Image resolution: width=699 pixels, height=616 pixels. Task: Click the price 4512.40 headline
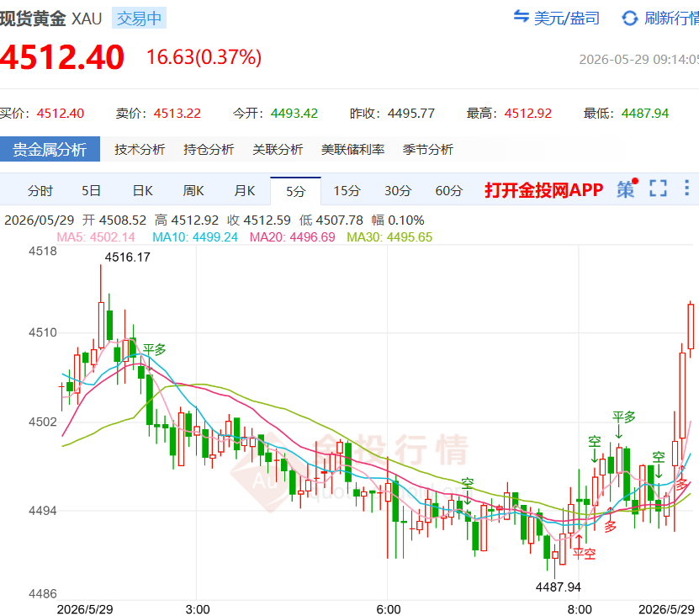[62, 57]
